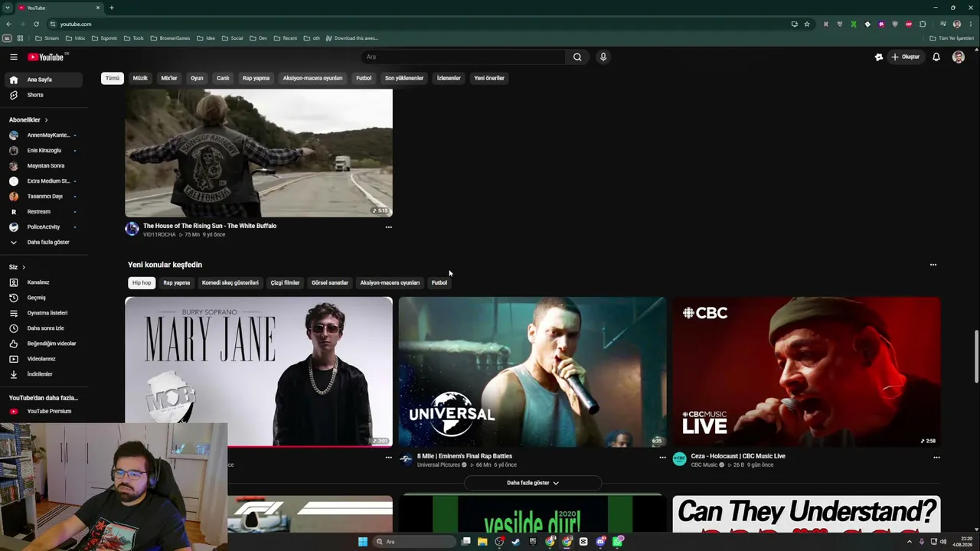Screen dimensions: 980x551
Task: Start voice search with the microphone
Action: [x=603, y=57]
